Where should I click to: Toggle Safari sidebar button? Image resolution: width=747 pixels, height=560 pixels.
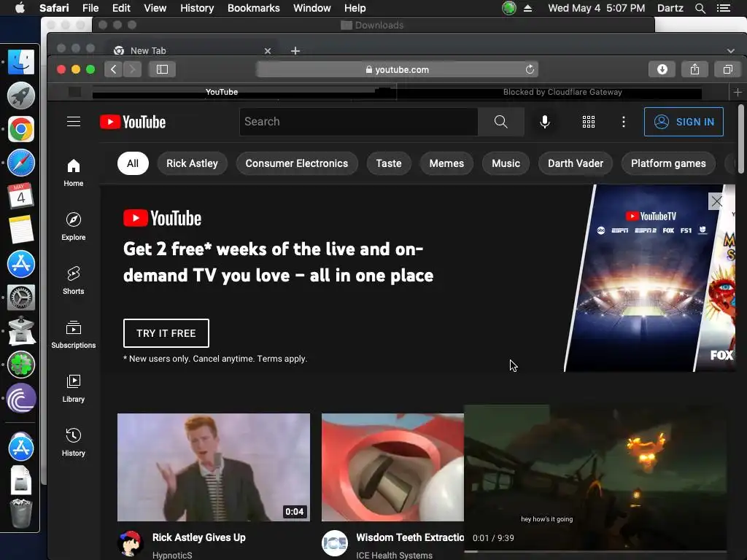tap(162, 69)
